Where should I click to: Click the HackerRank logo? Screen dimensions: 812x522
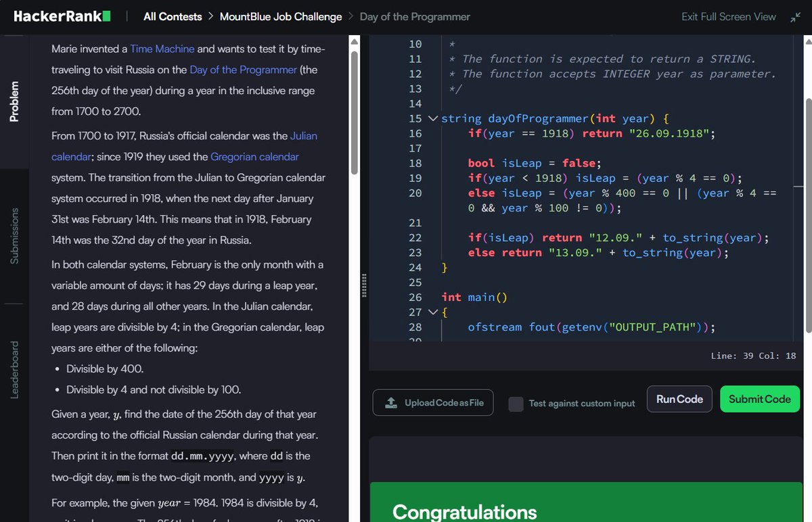62,16
